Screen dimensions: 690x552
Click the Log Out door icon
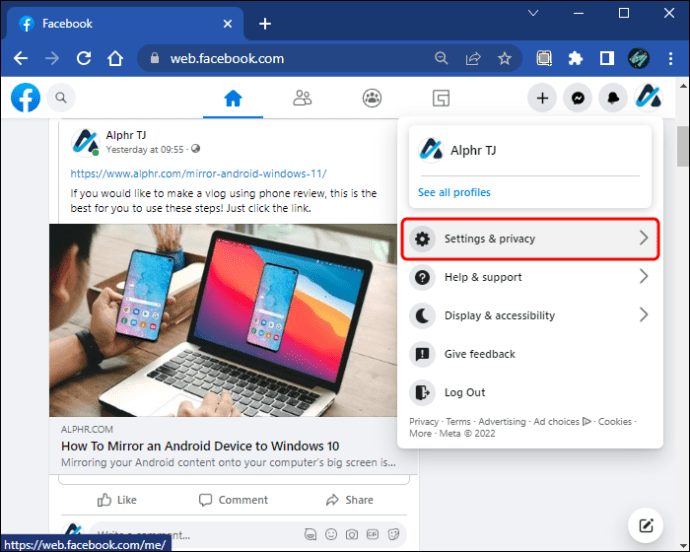tap(422, 392)
